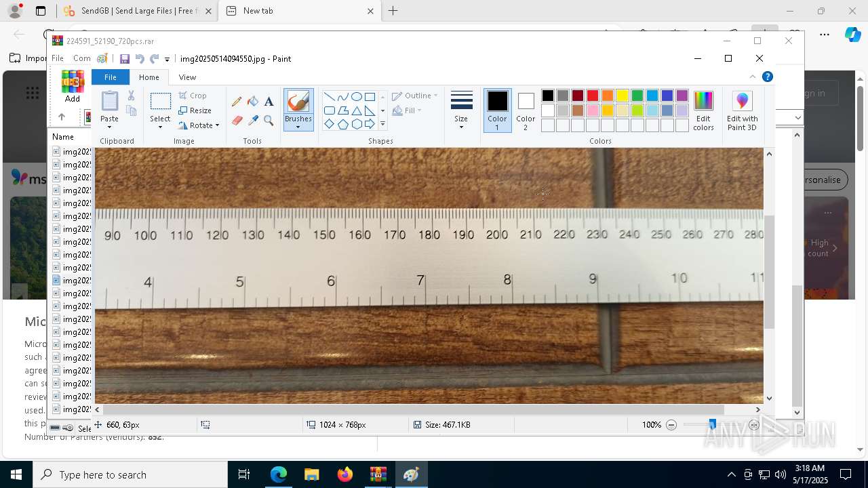This screenshot has height=488, width=868.
Task: Activate Color 2 background selector
Action: pos(526,111)
